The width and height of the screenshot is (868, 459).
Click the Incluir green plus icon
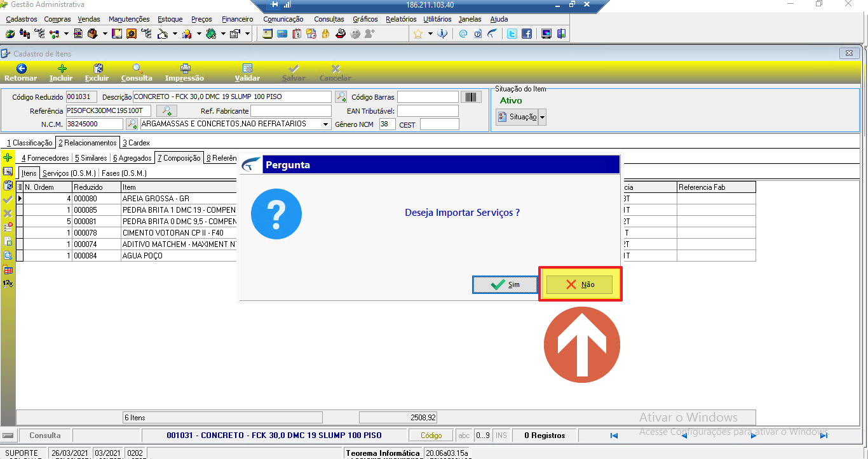point(62,69)
